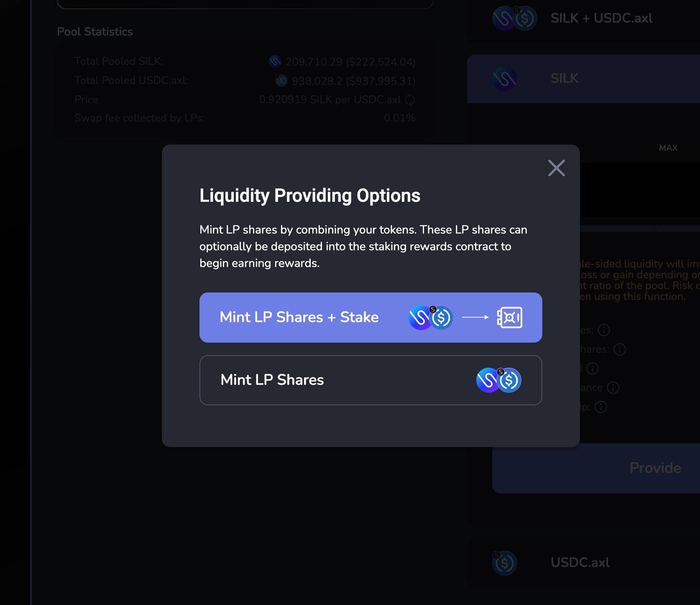Select the SILK + USDC.axl pair label
Screen dimensions: 700x605
(x=601, y=18)
